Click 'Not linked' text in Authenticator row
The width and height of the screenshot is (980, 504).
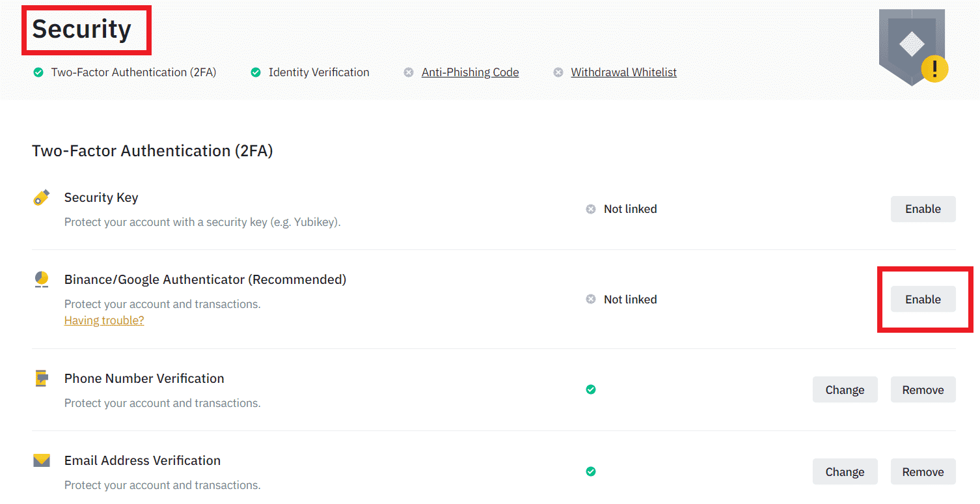pyautogui.click(x=630, y=300)
